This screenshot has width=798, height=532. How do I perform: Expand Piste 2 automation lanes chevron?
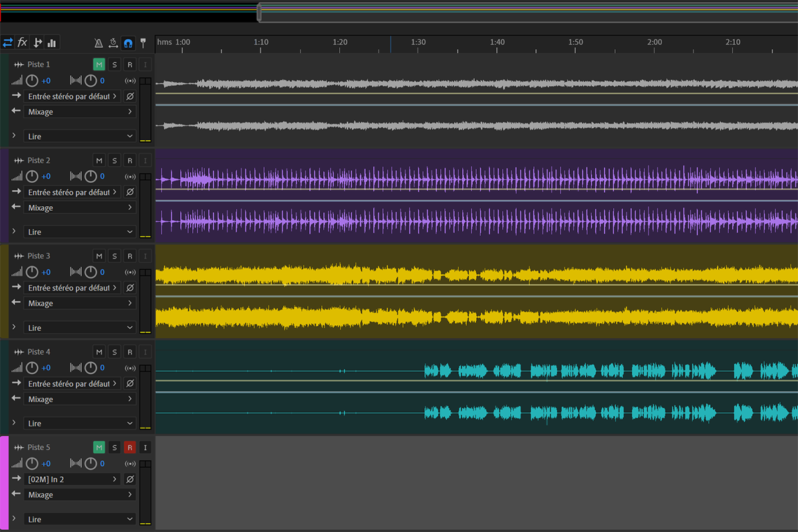point(14,231)
